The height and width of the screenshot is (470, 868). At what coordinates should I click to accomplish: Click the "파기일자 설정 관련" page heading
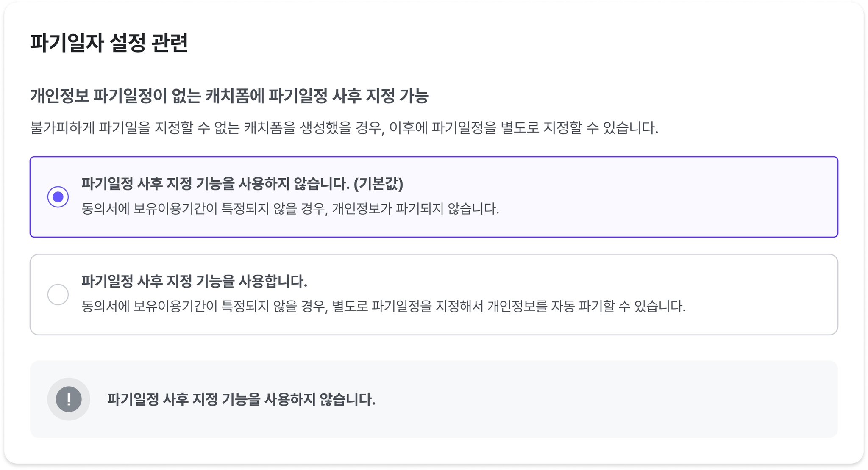click(x=109, y=43)
